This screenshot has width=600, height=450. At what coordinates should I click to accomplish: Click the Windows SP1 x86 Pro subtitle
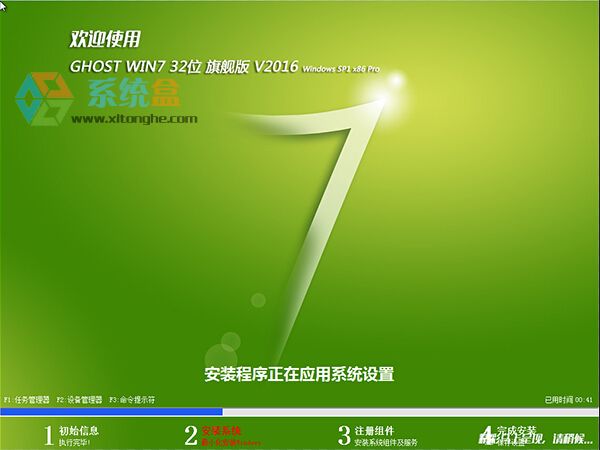point(341,69)
